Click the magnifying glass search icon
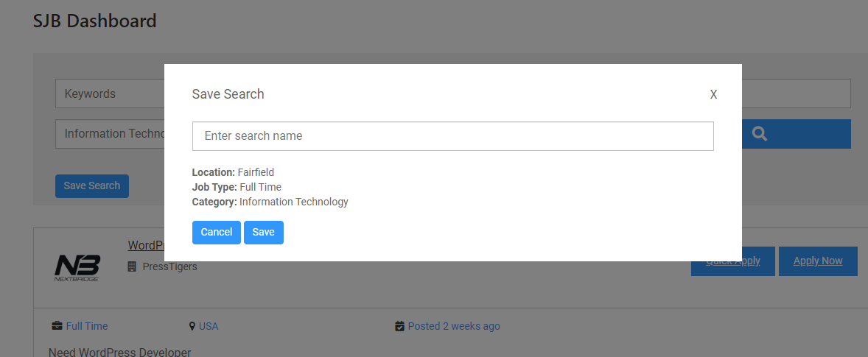 760,134
